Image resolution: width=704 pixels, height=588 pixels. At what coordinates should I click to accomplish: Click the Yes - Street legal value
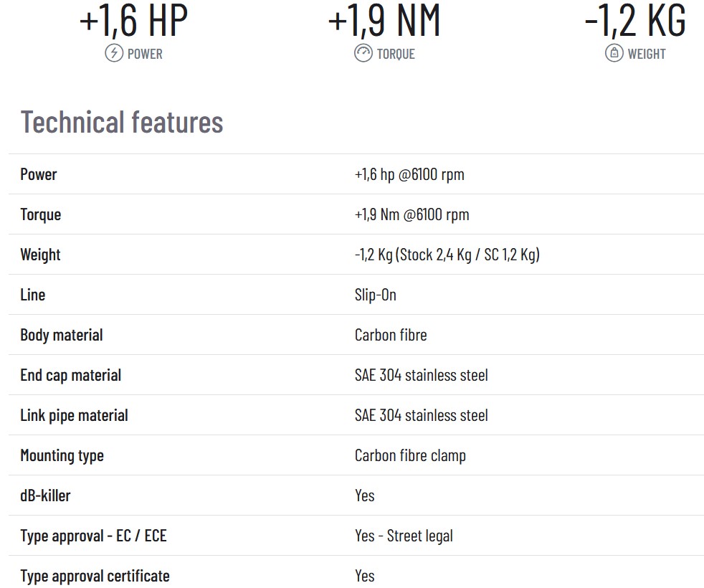click(404, 536)
